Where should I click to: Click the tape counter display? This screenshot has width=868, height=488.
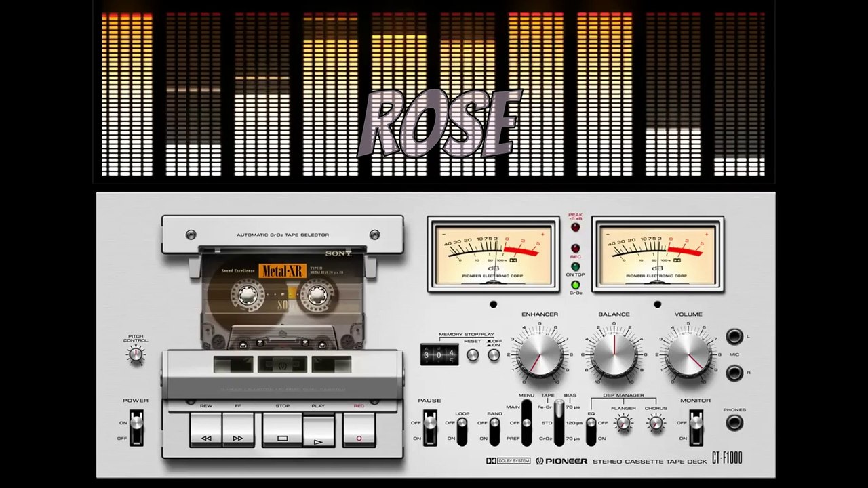tap(439, 354)
